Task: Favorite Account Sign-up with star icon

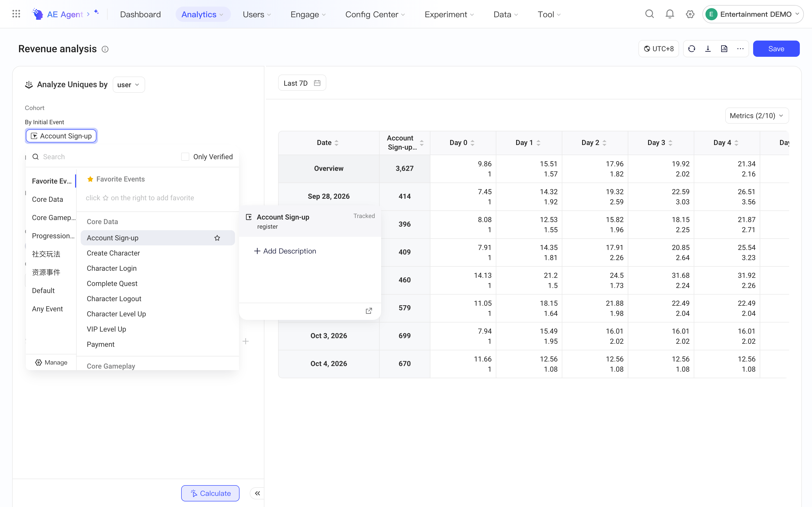Action: [217, 238]
